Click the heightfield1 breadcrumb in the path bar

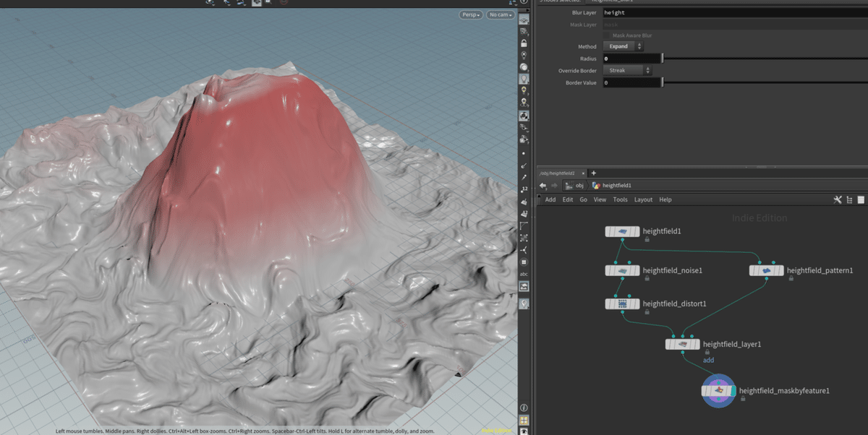(616, 185)
